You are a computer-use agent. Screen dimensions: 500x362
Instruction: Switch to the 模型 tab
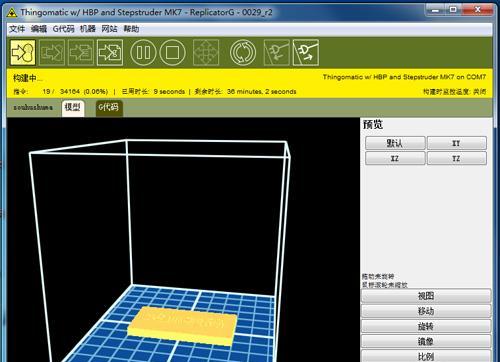click(x=73, y=108)
